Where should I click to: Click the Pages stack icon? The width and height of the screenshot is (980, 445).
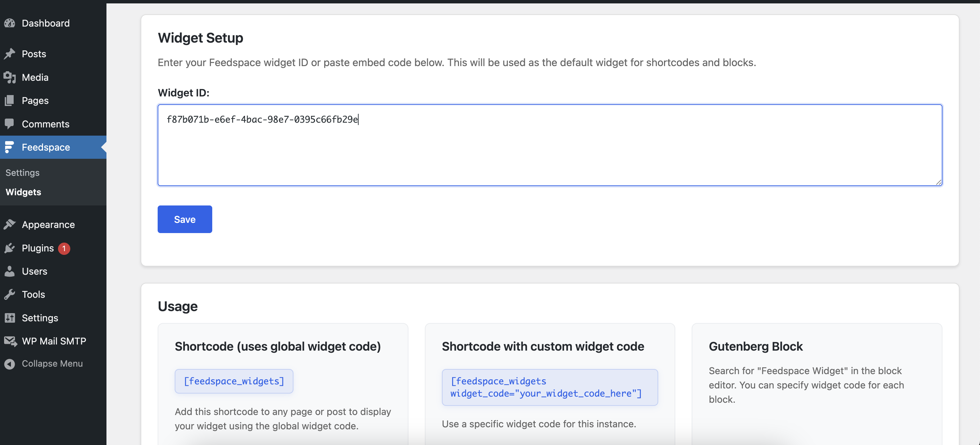click(x=10, y=101)
